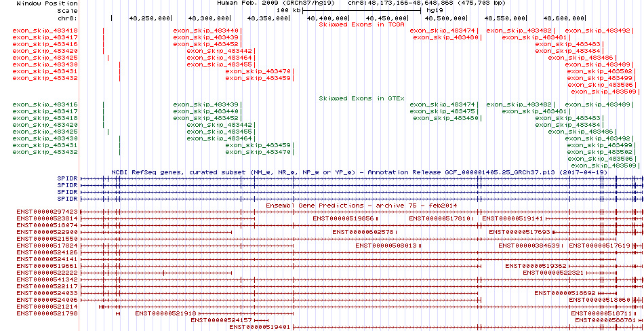Open the Ensembl Gene Predictions track title

pyautogui.click(x=362, y=204)
